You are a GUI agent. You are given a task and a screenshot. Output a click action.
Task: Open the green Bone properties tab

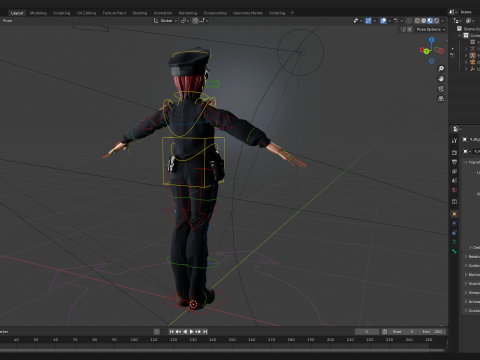(x=454, y=251)
